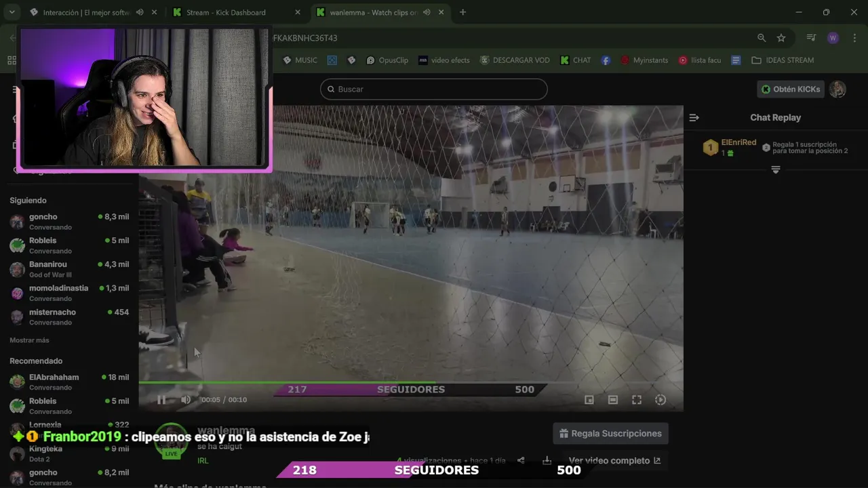Open DESCARGAR VOD bookmark
Image resolution: width=868 pixels, height=488 pixels.
[515, 60]
